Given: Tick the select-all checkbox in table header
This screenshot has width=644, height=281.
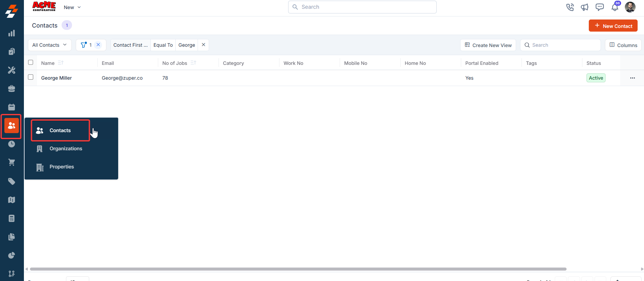Looking at the screenshot, I should 31,63.
